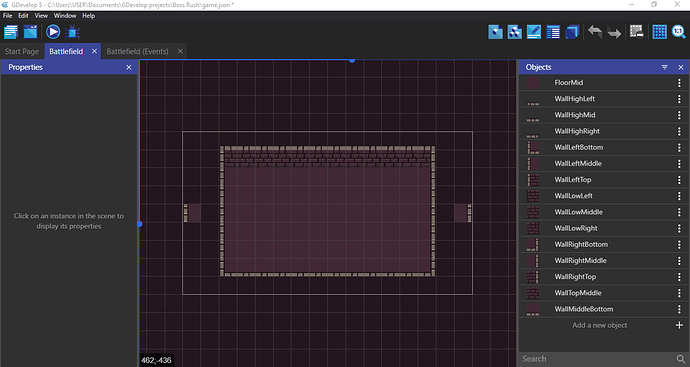This screenshot has width=690, height=367.
Task: Open options menu for WallTopMiddle
Action: tap(679, 293)
